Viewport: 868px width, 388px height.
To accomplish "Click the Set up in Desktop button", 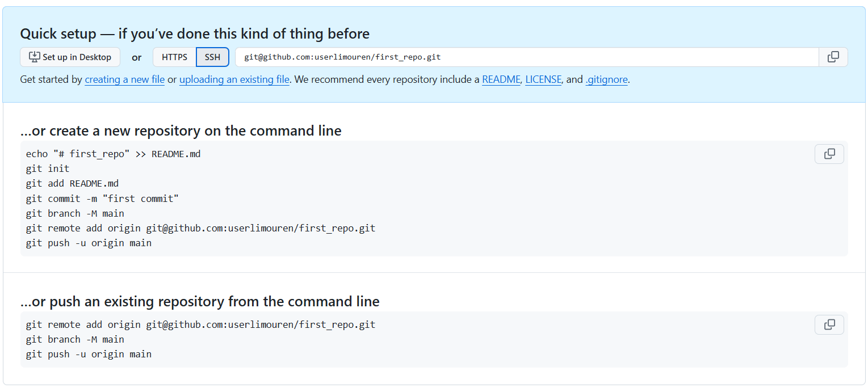I will click(x=70, y=57).
